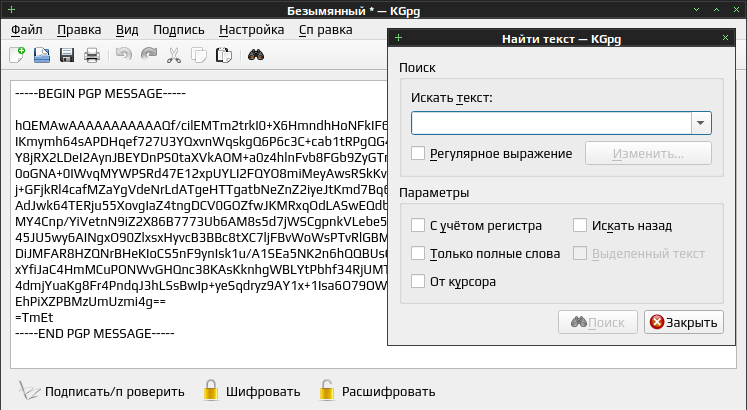Click the Изменить... button
The image size is (747, 410).
pyautogui.click(x=648, y=153)
